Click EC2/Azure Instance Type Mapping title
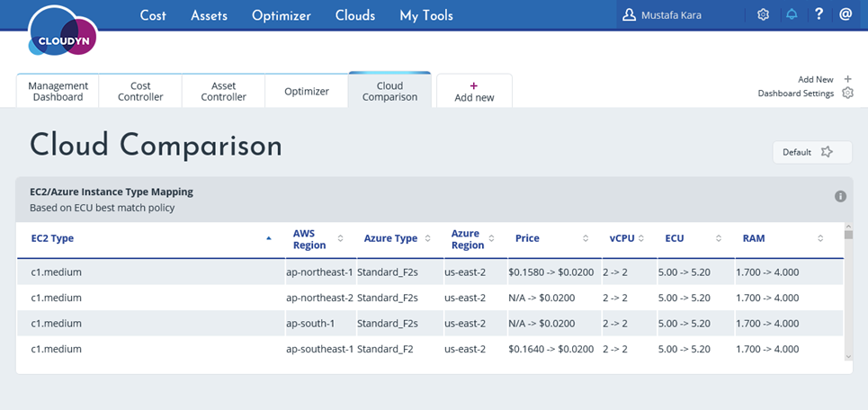 click(x=112, y=192)
